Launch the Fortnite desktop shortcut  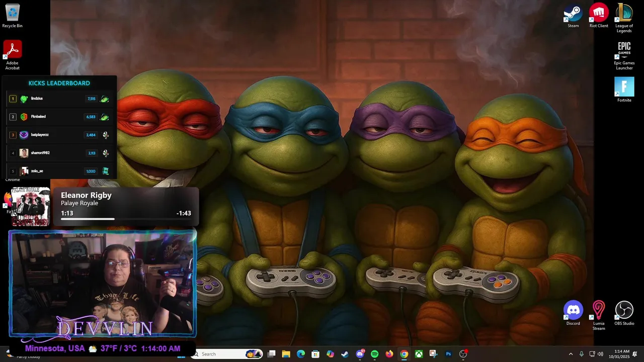(x=624, y=89)
